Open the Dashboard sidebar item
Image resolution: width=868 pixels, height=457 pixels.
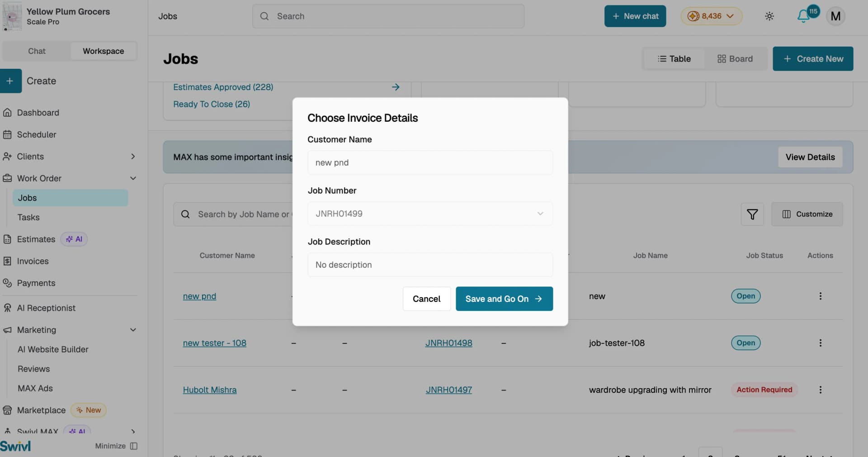point(38,113)
